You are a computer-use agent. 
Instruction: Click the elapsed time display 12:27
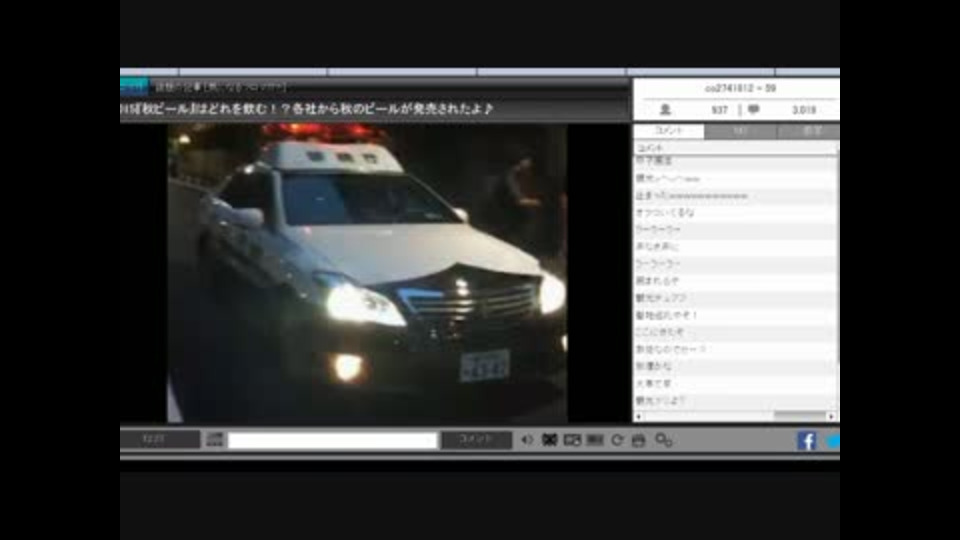tap(154, 439)
